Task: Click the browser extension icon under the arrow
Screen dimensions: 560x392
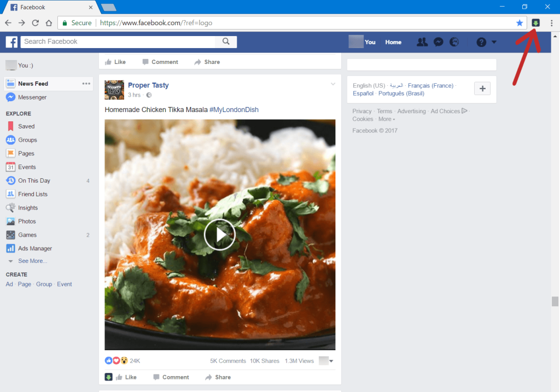Action: (x=535, y=22)
